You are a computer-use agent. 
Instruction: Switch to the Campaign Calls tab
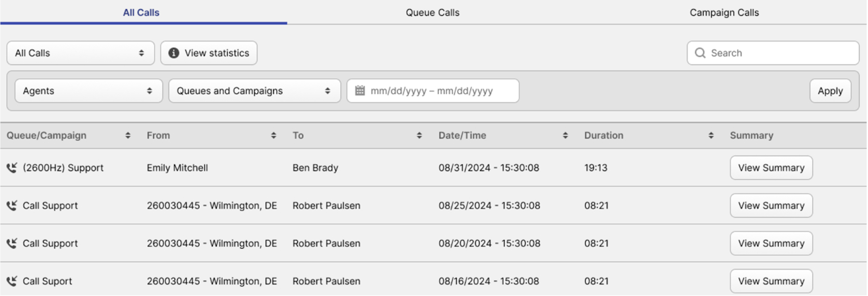pos(724,13)
